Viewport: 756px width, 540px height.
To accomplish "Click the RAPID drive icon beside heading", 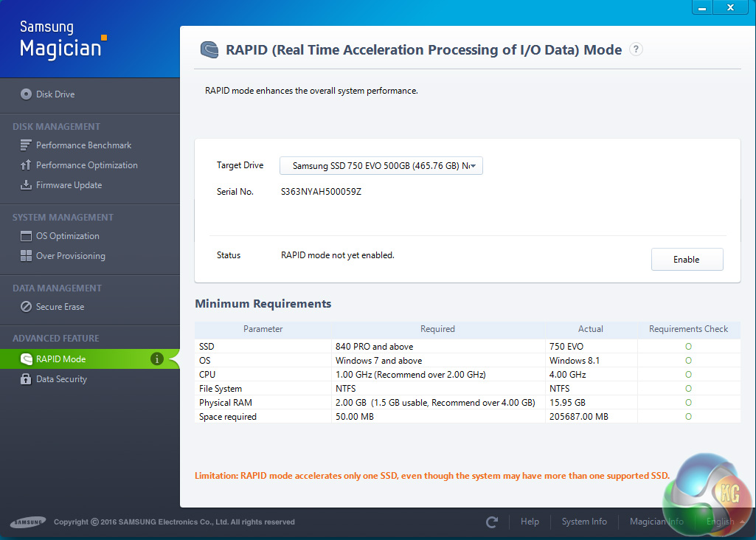I will 209,49.
